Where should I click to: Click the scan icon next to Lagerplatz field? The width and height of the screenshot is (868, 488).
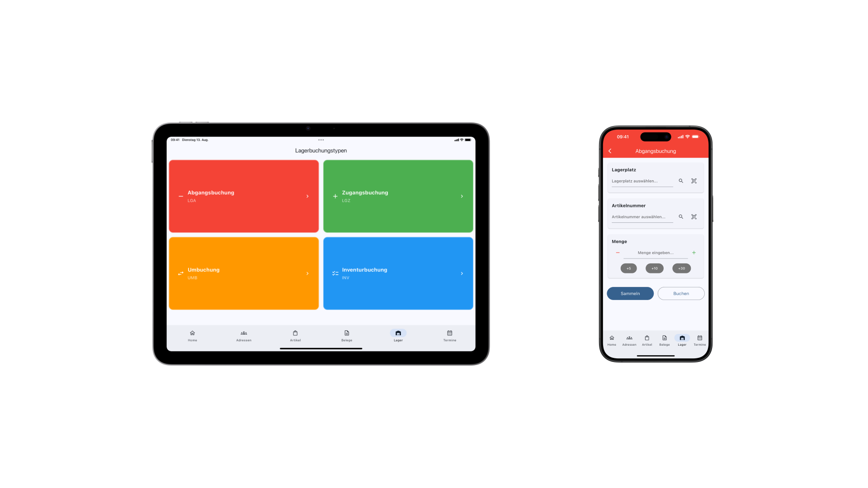click(x=694, y=181)
